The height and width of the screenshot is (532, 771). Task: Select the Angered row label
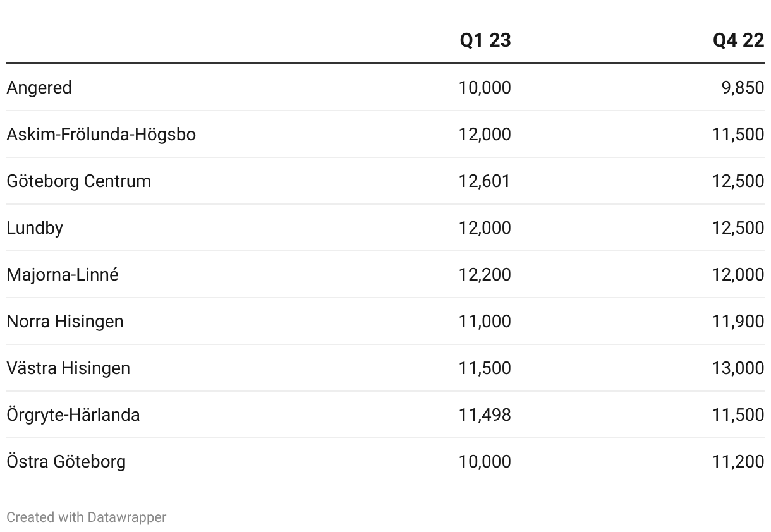point(39,87)
